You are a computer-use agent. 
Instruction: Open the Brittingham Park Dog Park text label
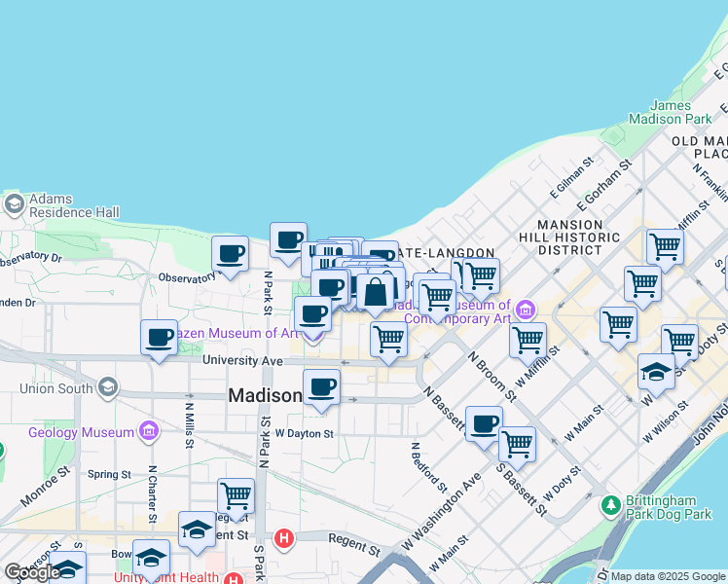pos(669,507)
